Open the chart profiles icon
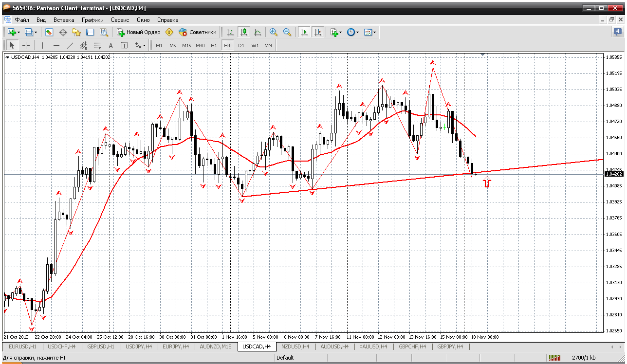This screenshot has height=364, width=627. point(29,32)
